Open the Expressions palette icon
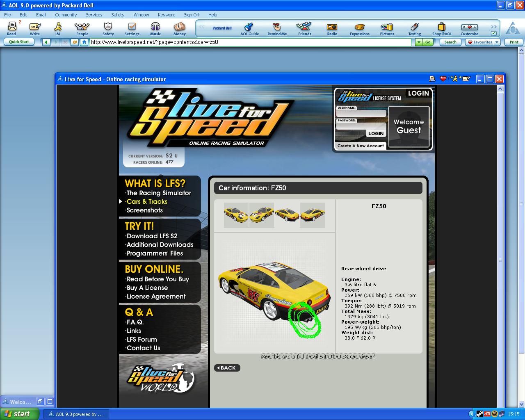Viewport: 525px width, 420px height. pos(359,28)
